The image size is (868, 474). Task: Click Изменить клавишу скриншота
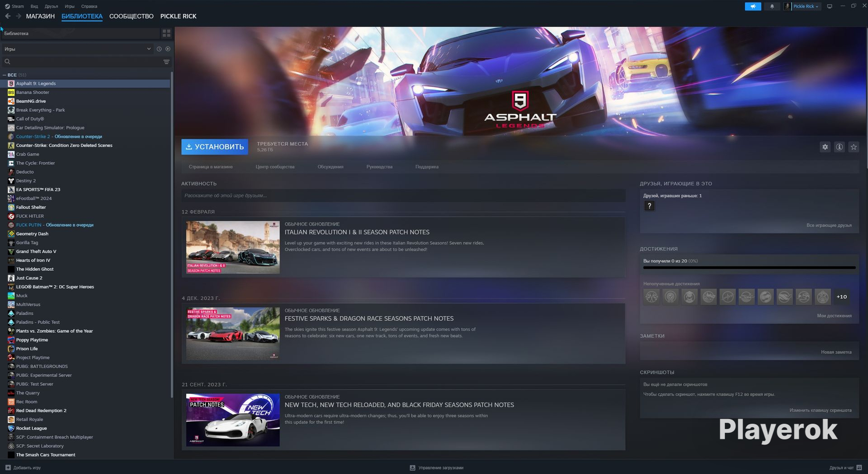coord(820,410)
